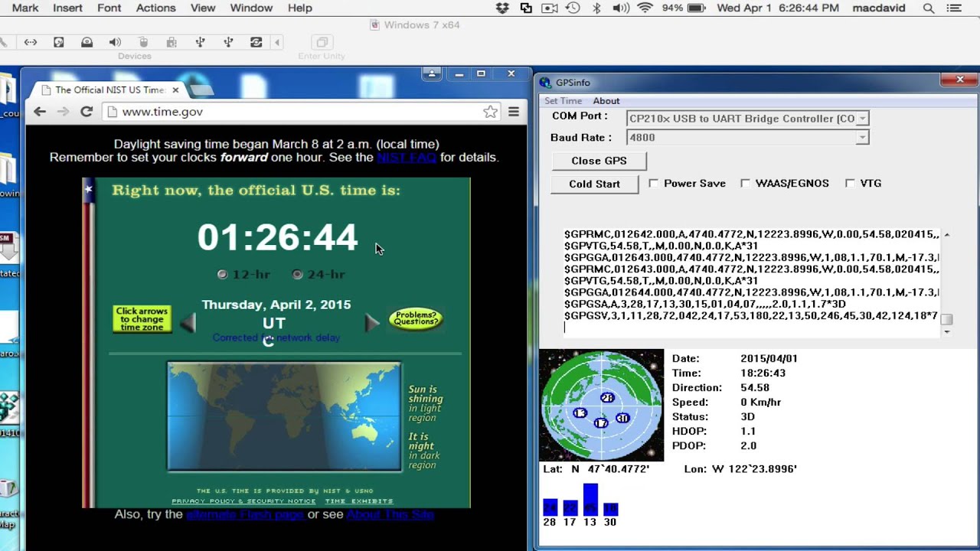Click the Time value 18:26:43
The width and height of the screenshot is (980, 551).
coord(763,373)
